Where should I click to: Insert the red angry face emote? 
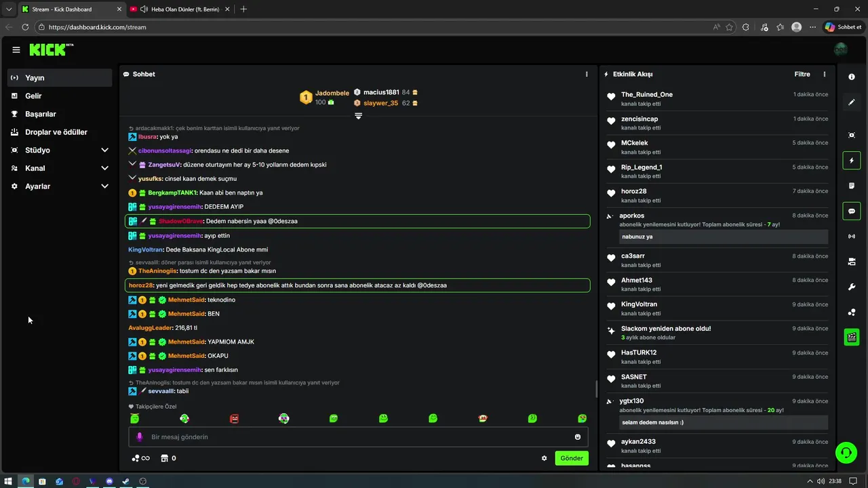[234, 418]
